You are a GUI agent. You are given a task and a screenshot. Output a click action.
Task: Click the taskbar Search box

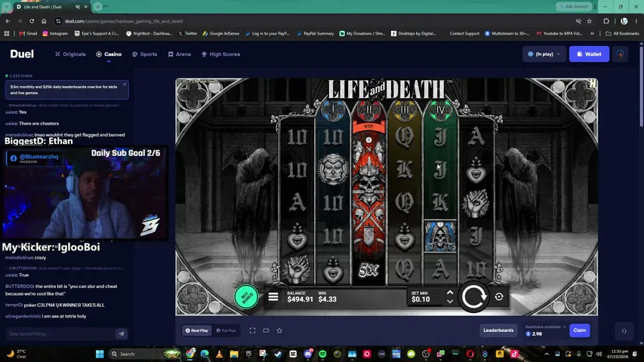(x=143, y=354)
